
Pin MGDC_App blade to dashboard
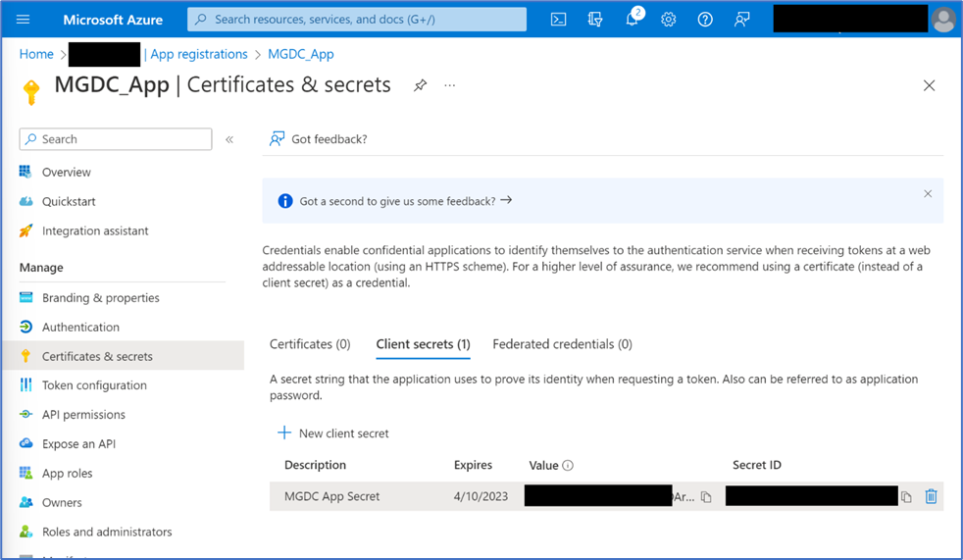point(420,85)
